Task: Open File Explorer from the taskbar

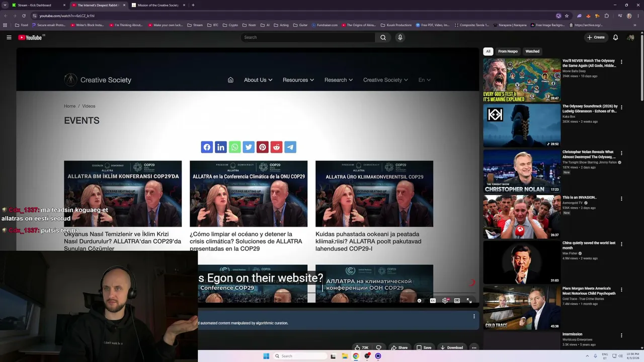Action: coord(345,356)
